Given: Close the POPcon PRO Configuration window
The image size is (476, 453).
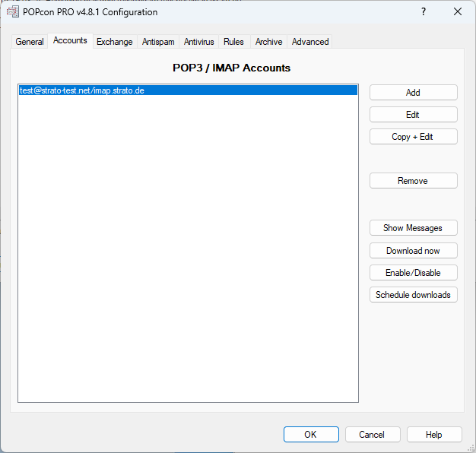Looking at the screenshot, I should 458,12.
